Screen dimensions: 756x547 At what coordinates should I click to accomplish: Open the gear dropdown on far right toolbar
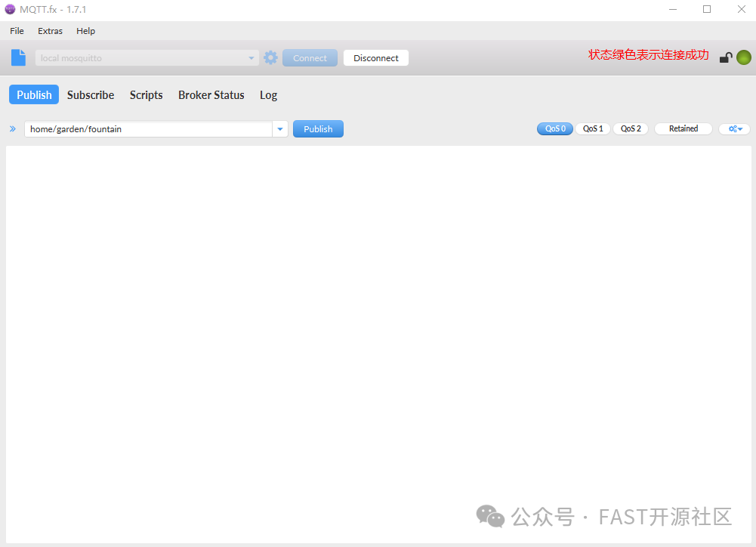point(733,128)
